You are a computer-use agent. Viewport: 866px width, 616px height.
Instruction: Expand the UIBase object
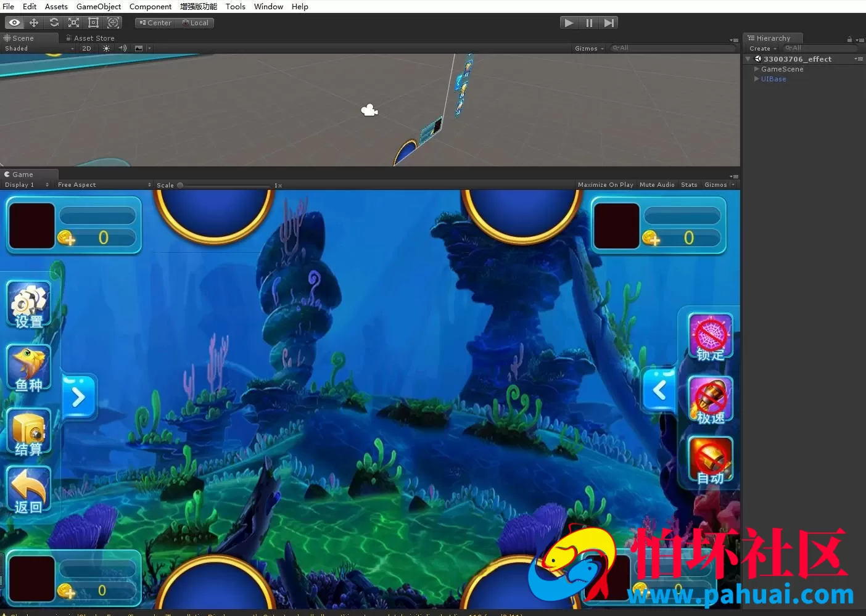(757, 79)
